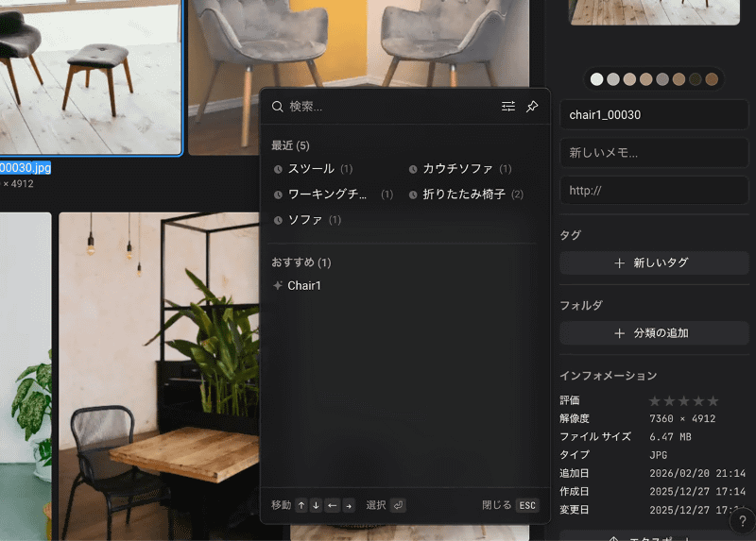Click the clock icon next to スツール
The height and width of the screenshot is (541, 756).
click(278, 169)
